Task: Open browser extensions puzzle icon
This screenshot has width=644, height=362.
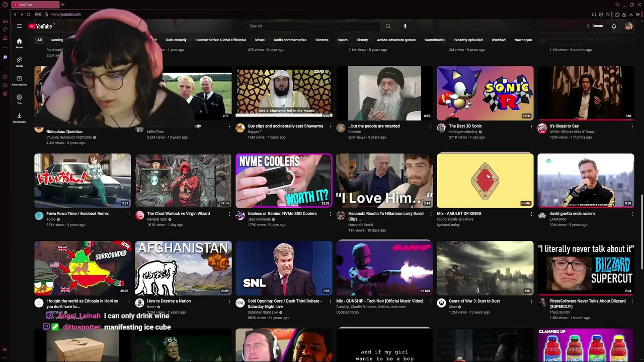Action: click(617, 15)
